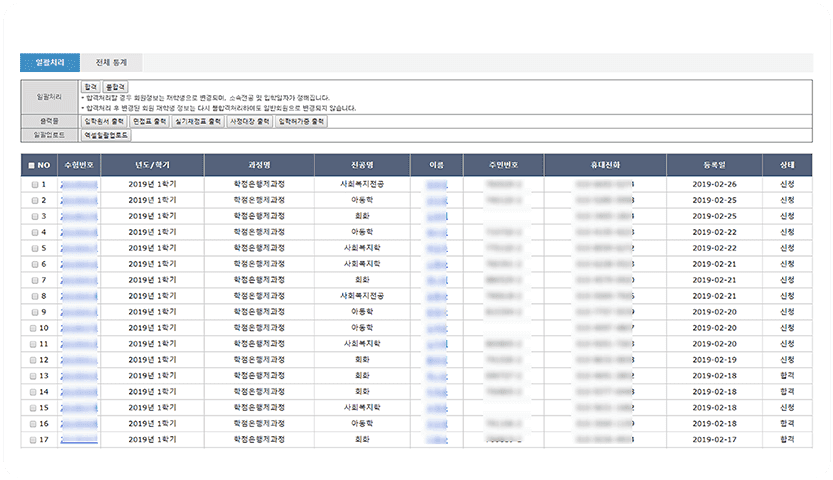Open the 수험번호 link in row 1

(x=78, y=185)
